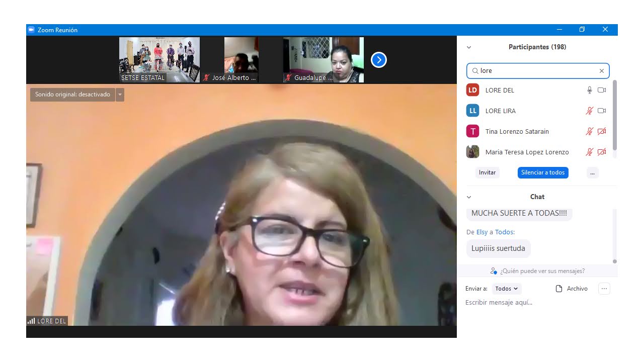Click the Archivo document icon
The image size is (644, 362).
[x=558, y=289]
